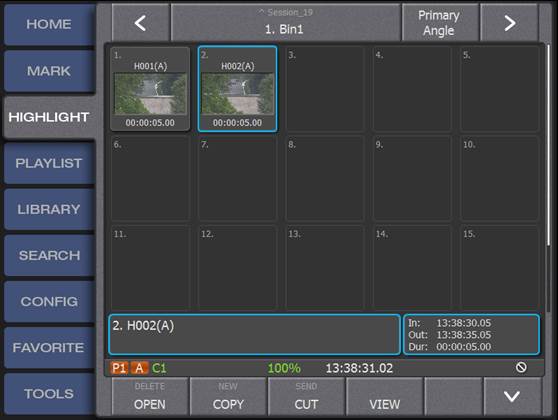Viewport: 558px width, 420px height.
Task: Expand the Session_19 Bin1 header
Action: (285, 23)
